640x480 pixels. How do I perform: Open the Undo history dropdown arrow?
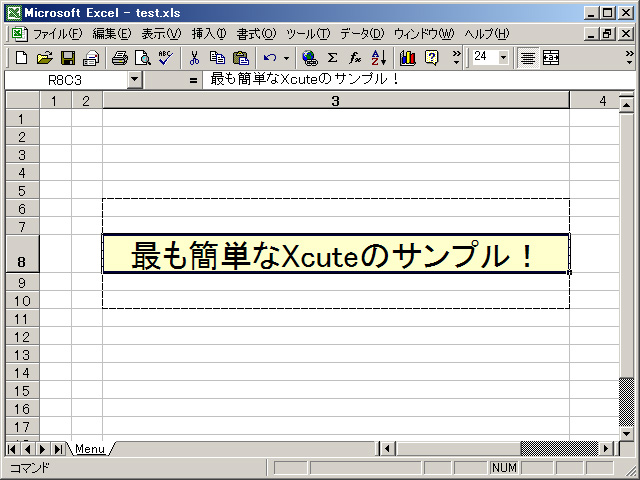pyautogui.click(x=287, y=58)
